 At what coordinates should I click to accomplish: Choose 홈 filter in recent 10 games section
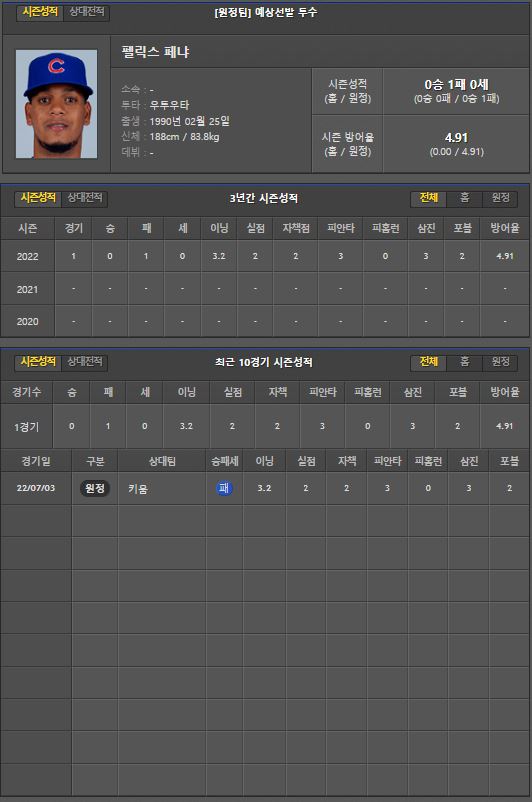pos(464,363)
